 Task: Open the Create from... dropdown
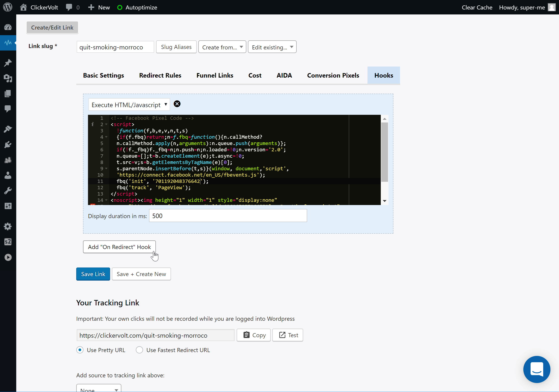[x=222, y=47]
